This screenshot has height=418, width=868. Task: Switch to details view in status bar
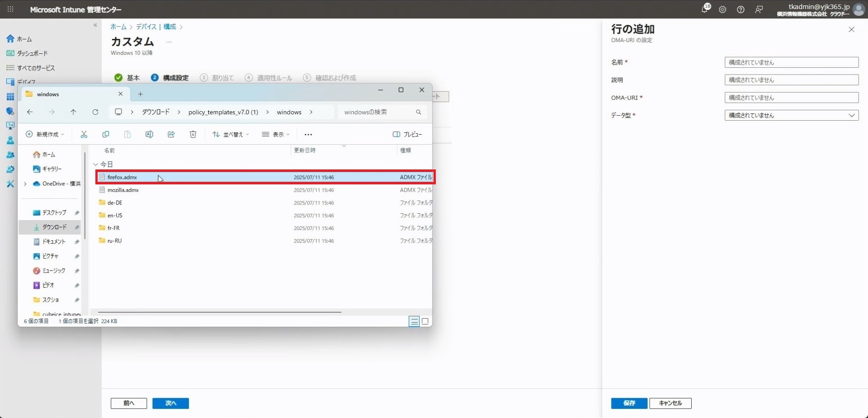pyautogui.click(x=414, y=321)
